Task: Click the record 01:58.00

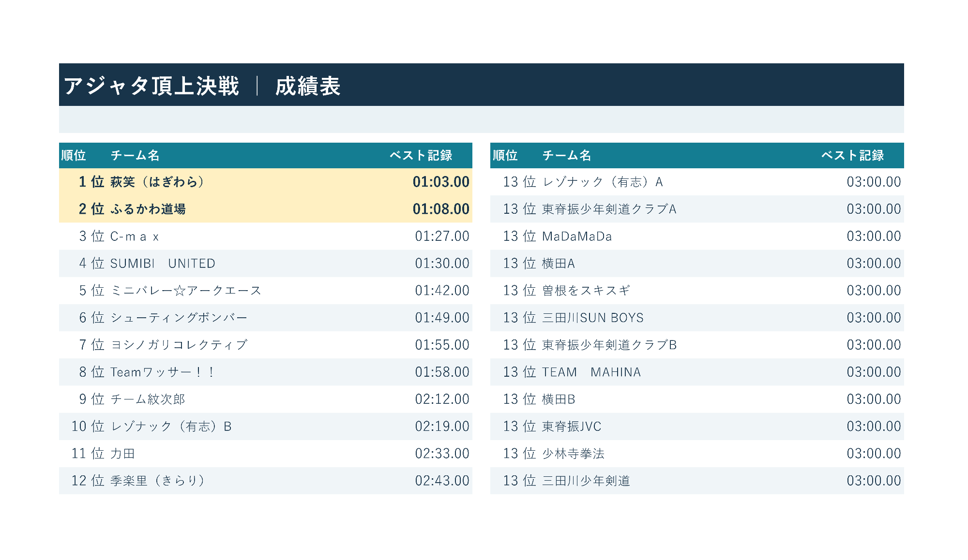Action: pos(442,372)
